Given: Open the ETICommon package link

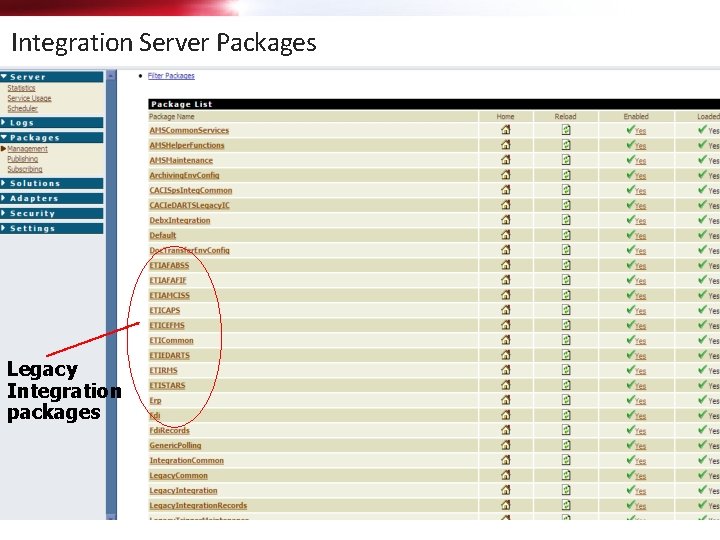Looking at the screenshot, I should (171, 340).
